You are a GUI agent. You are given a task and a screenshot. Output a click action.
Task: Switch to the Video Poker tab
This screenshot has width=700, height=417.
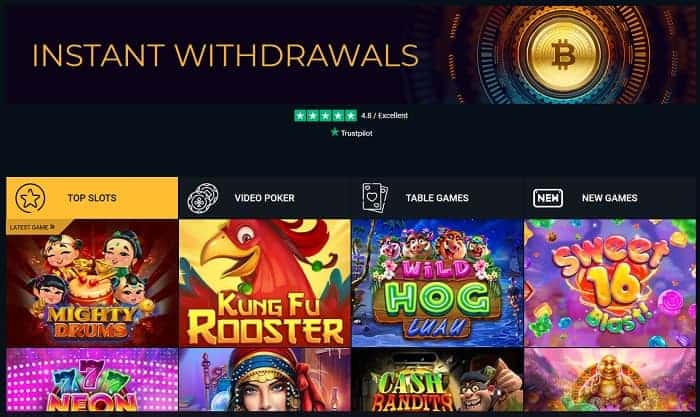(264, 198)
